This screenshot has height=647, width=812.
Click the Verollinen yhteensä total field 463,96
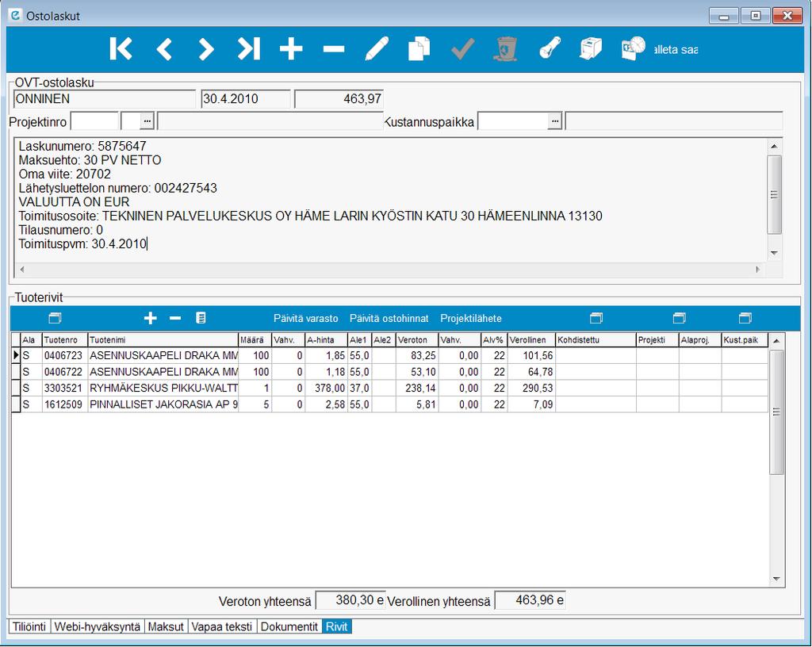click(530, 600)
